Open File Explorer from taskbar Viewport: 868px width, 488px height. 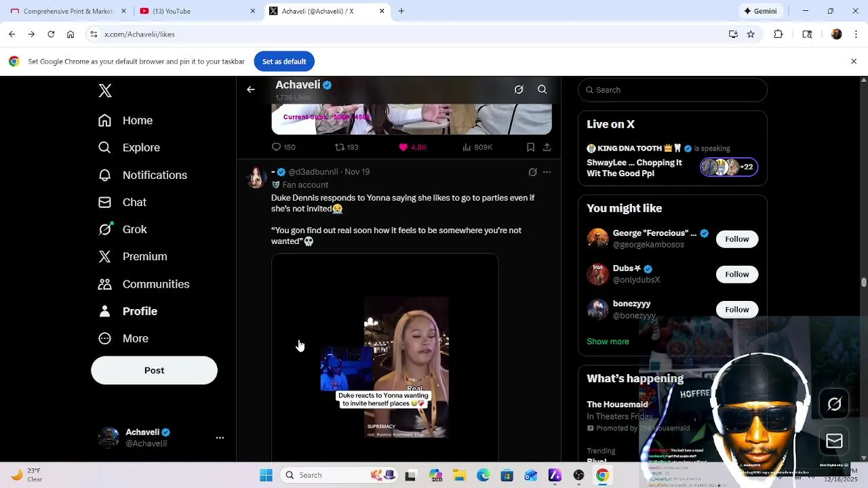(459, 476)
